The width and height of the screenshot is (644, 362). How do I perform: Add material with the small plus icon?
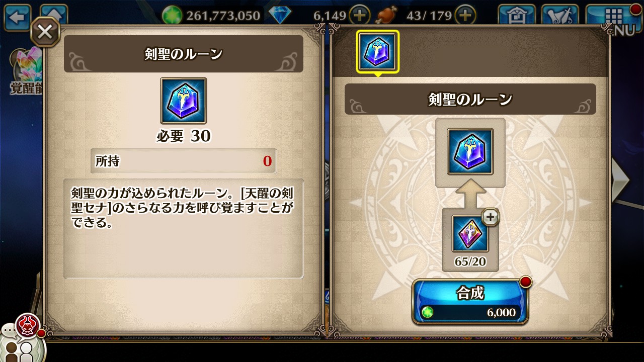click(x=491, y=217)
